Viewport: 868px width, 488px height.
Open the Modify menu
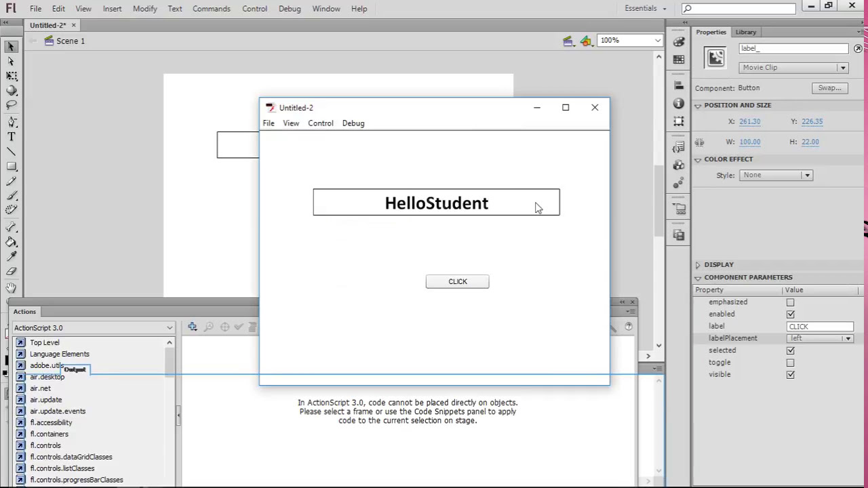coord(145,9)
